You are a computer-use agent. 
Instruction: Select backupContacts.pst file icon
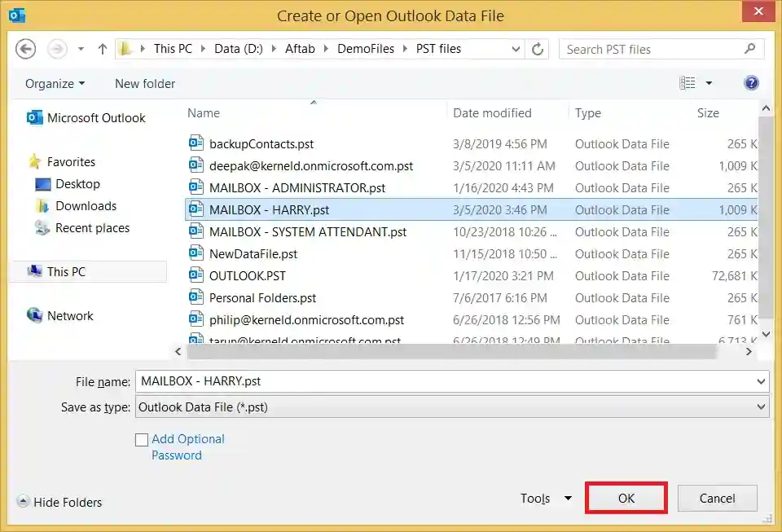click(x=196, y=143)
